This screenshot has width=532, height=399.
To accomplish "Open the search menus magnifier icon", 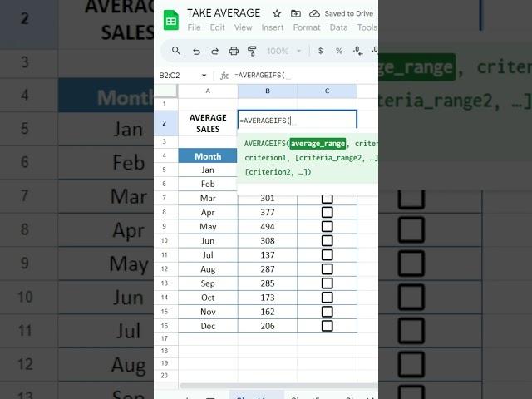I will coord(175,51).
